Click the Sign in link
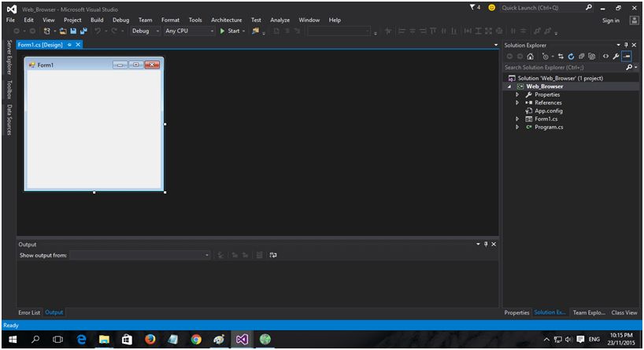This screenshot has width=644, height=350. [610, 20]
